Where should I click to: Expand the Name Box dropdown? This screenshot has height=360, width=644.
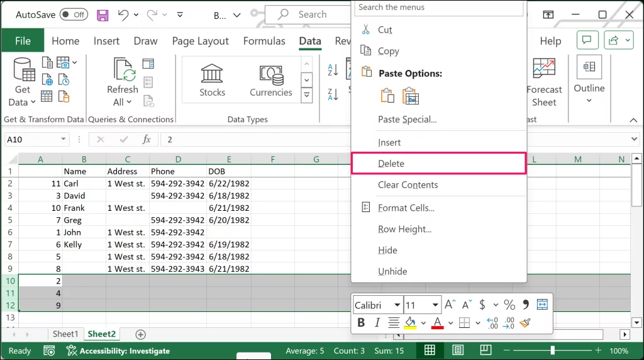[64, 139]
